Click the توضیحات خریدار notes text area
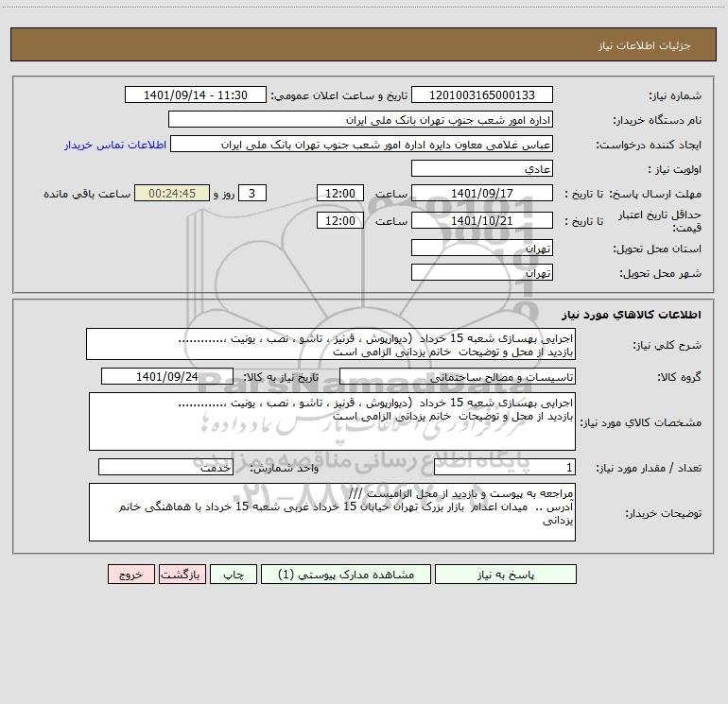The width and height of the screenshot is (728, 704). click(332, 512)
